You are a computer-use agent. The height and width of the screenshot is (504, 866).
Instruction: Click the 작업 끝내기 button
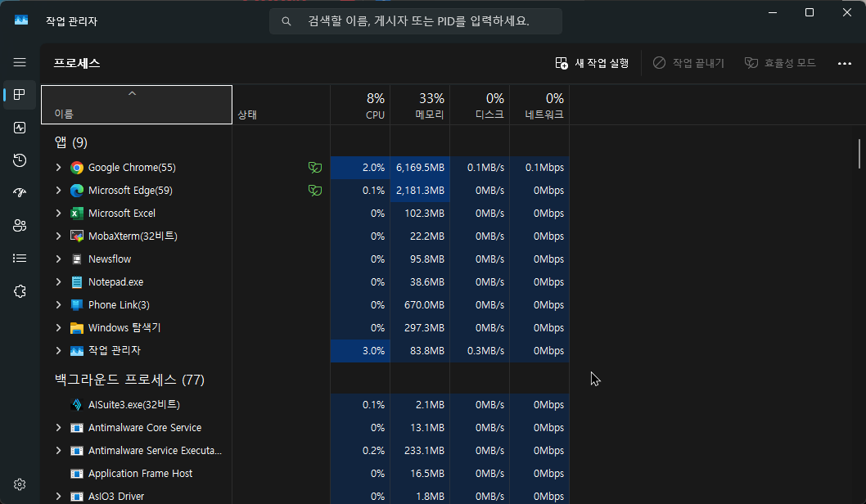688,63
